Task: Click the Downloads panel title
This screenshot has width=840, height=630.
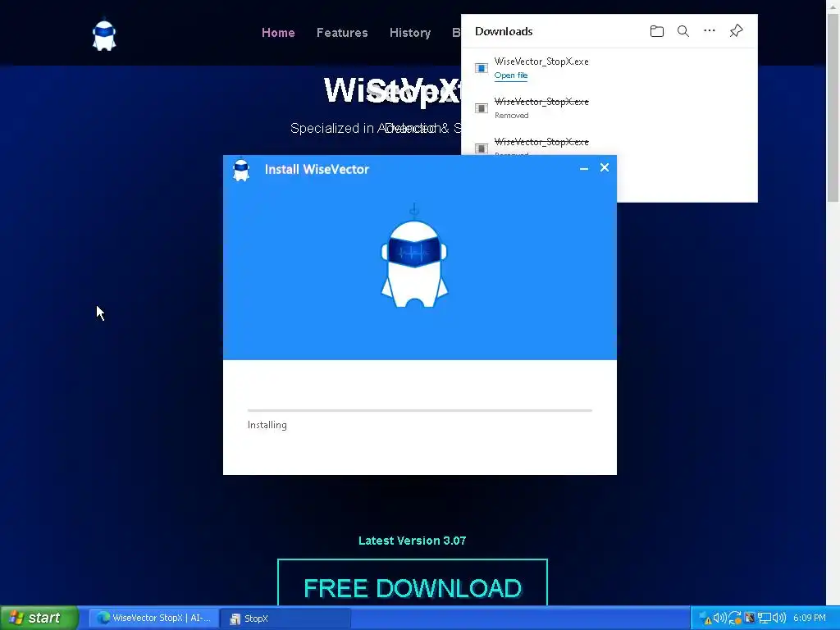Action: point(504,32)
